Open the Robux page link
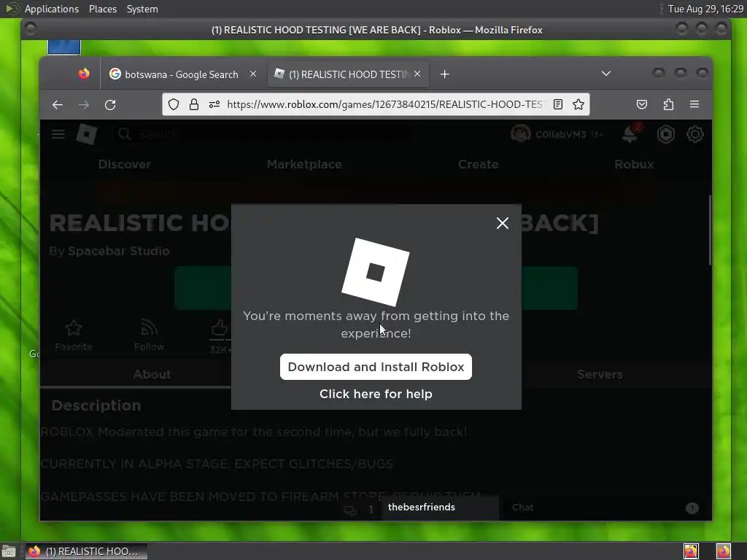 click(634, 164)
